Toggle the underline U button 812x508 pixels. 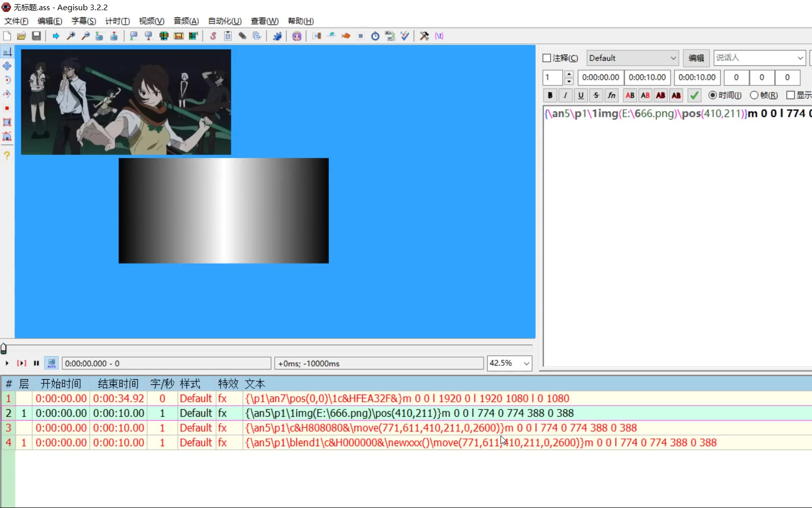click(581, 95)
